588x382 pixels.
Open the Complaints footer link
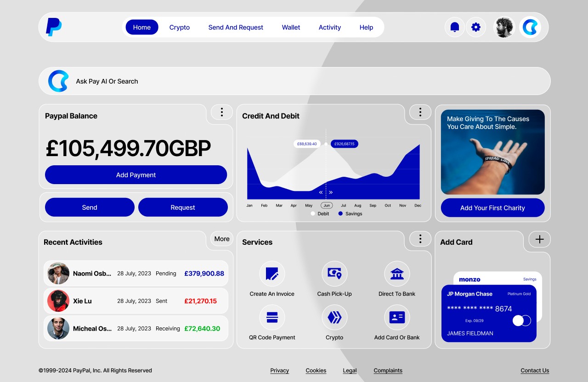(388, 371)
